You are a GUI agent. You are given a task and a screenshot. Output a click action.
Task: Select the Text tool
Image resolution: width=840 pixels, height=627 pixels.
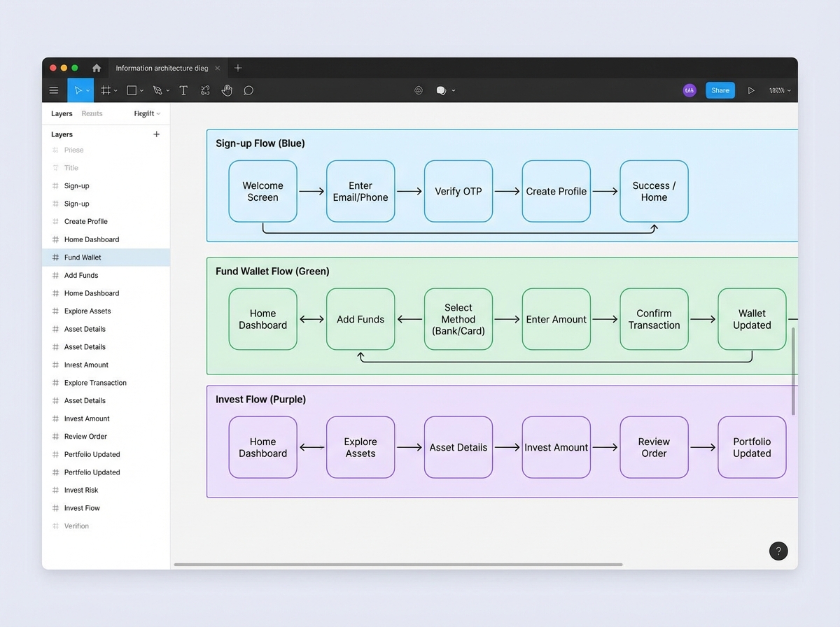(183, 90)
